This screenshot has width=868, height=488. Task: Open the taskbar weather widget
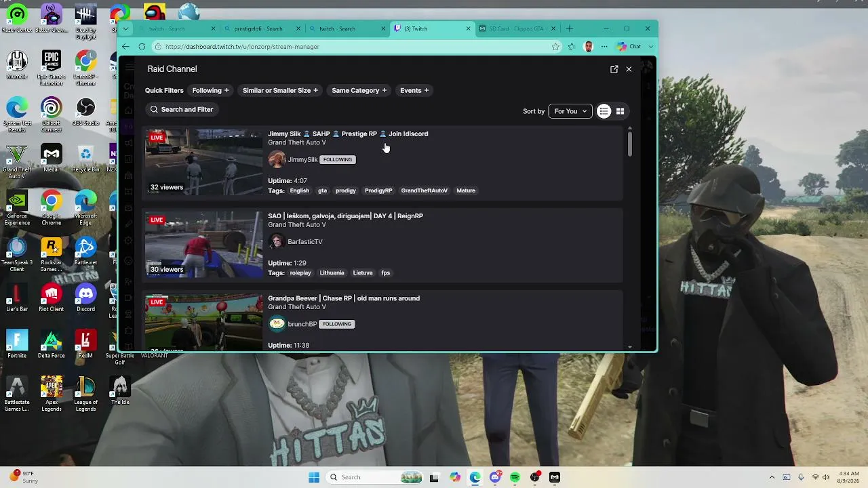coord(23,477)
